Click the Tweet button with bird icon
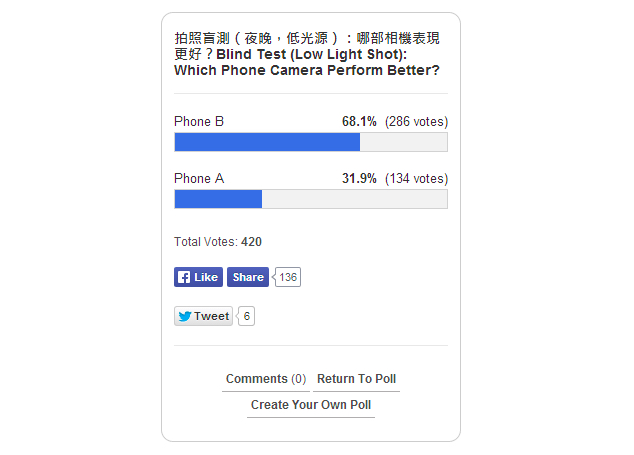The image size is (634, 455). [x=203, y=316]
